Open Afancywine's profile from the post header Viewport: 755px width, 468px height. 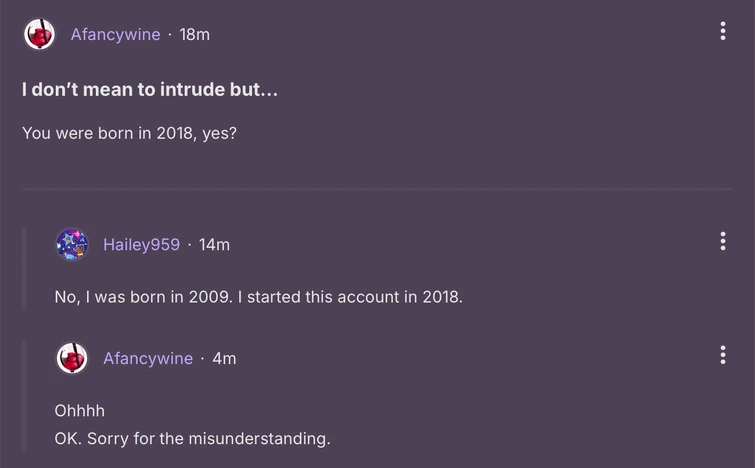click(115, 34)
